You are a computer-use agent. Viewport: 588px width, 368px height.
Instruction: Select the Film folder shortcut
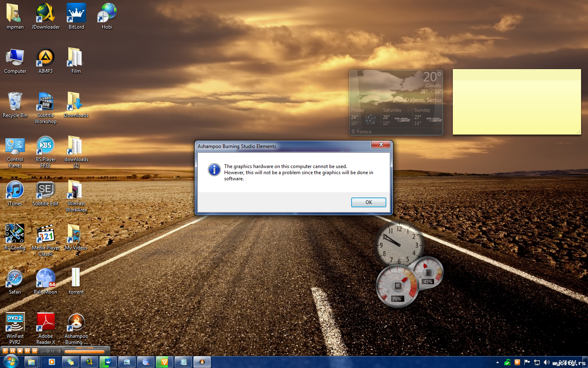(76, 61)
